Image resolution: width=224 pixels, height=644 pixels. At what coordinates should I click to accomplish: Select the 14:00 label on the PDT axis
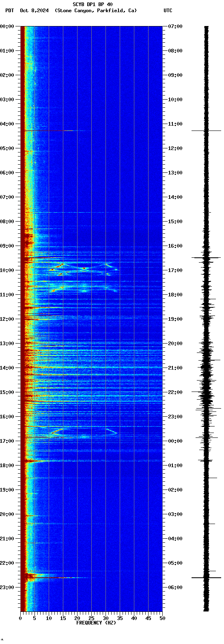click(x=7, y=368)
